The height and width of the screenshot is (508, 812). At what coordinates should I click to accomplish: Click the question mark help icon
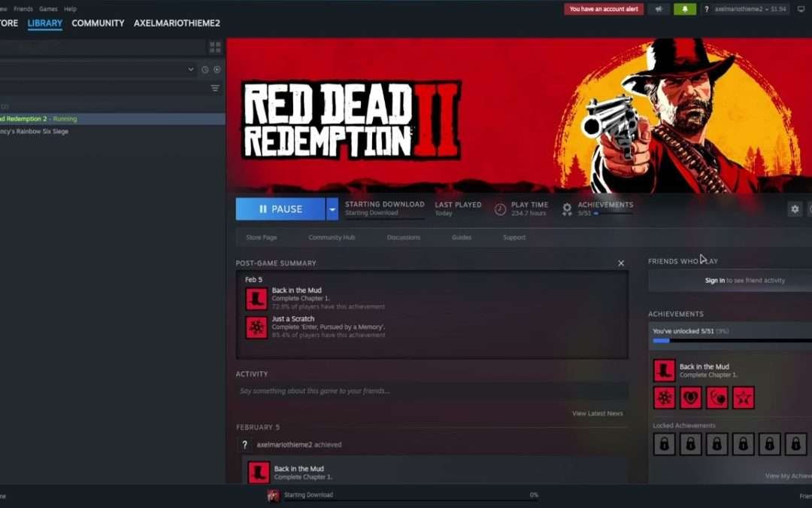[x=706, y=9]
